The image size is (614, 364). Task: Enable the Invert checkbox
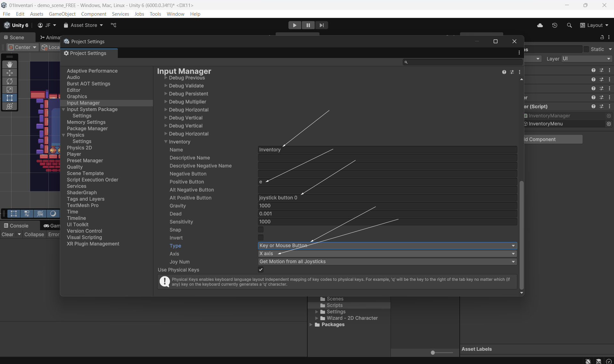tap(261, 238)
